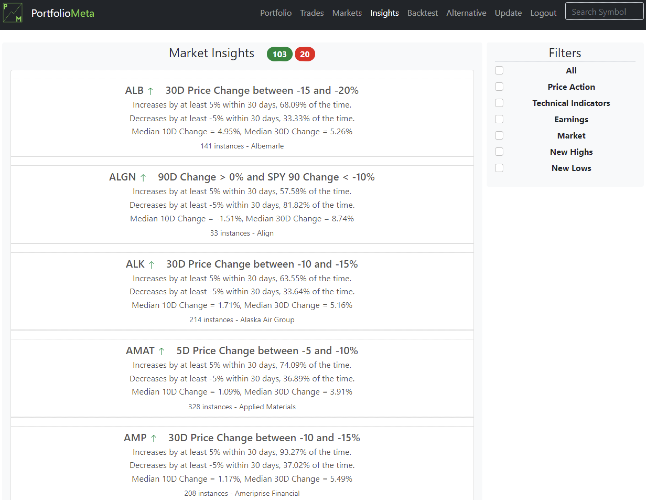Click ALB's 'Median 10D Change' line
646x500 pixels.
242,131
